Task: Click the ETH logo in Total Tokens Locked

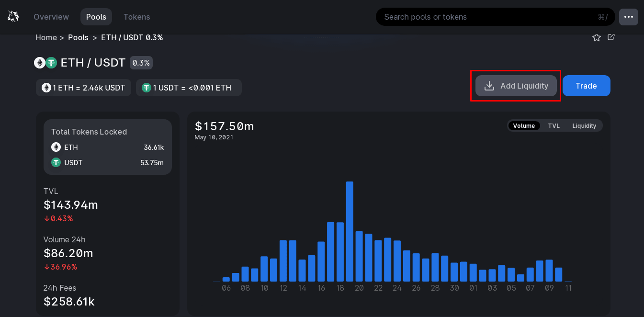Action: coord(56,147)
